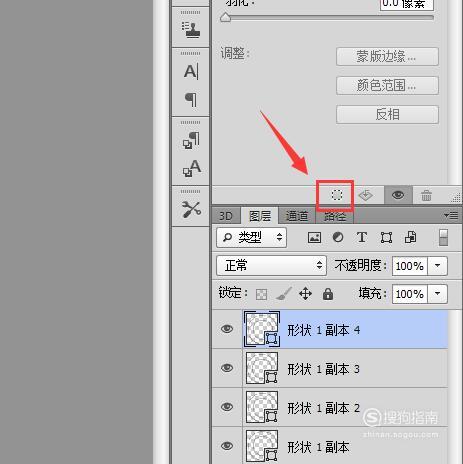Expand the 填充 fill arrow
Image resolution: width=463 pixels, height=464 pixels.
tap(437, 294)
